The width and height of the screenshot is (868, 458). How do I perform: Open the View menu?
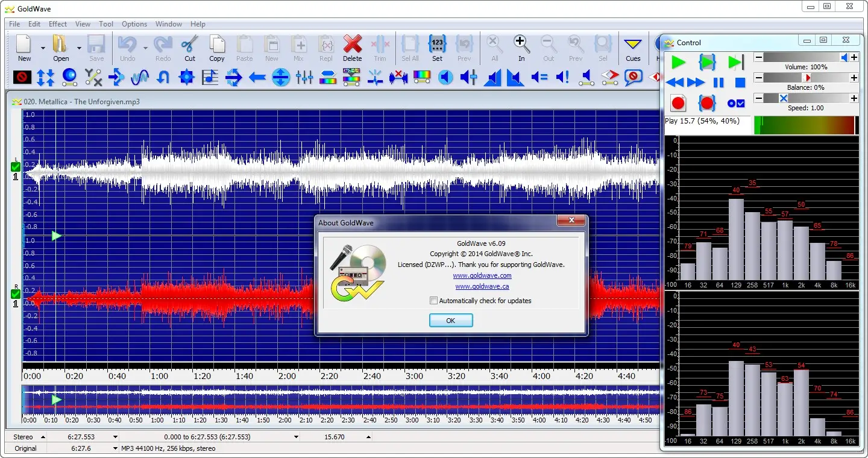[83, 24]
